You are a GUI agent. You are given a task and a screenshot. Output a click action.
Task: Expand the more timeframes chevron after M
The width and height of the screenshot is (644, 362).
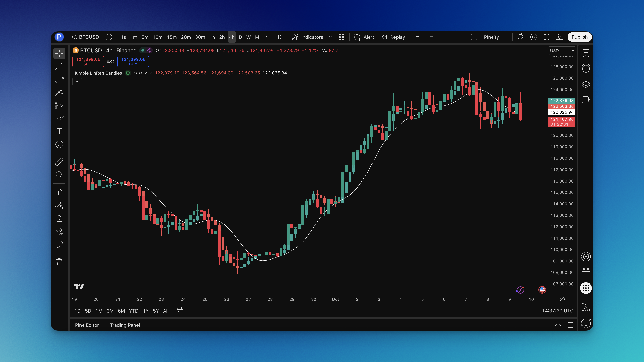pos(265,37)
